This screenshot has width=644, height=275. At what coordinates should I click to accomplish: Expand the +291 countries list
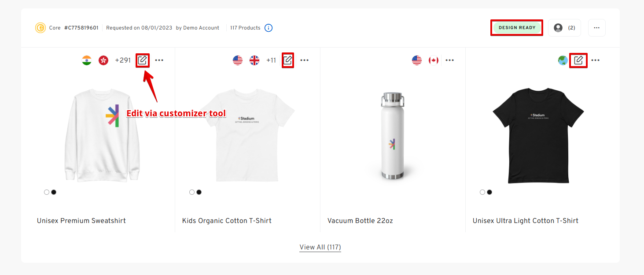click(123, 60)
